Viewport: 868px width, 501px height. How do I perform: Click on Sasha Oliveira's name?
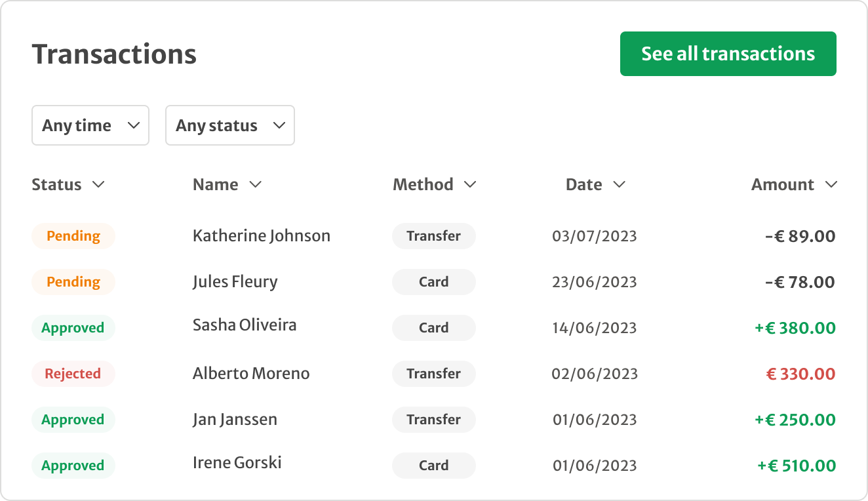pyautogui.click(x=244, y=325)
